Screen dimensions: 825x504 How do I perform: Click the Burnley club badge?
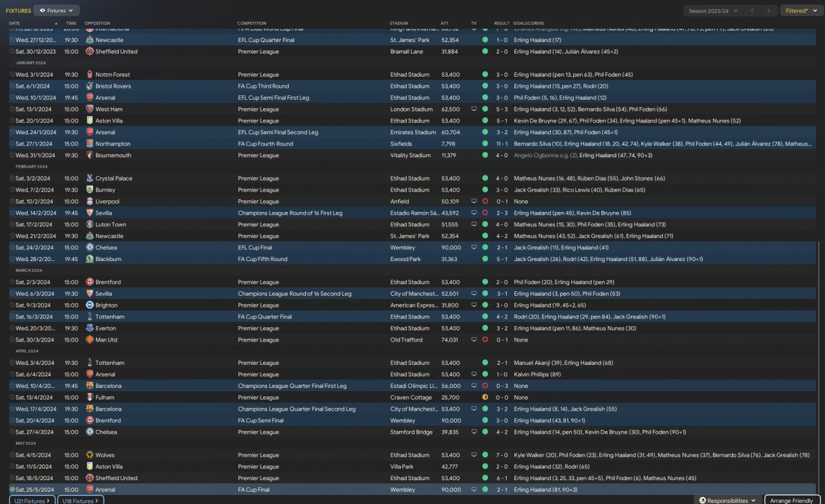tap(89, 190)
